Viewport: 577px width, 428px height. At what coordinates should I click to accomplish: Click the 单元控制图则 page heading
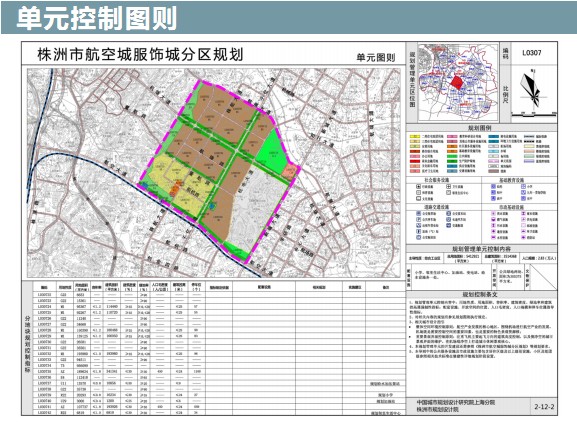[96, 18]
